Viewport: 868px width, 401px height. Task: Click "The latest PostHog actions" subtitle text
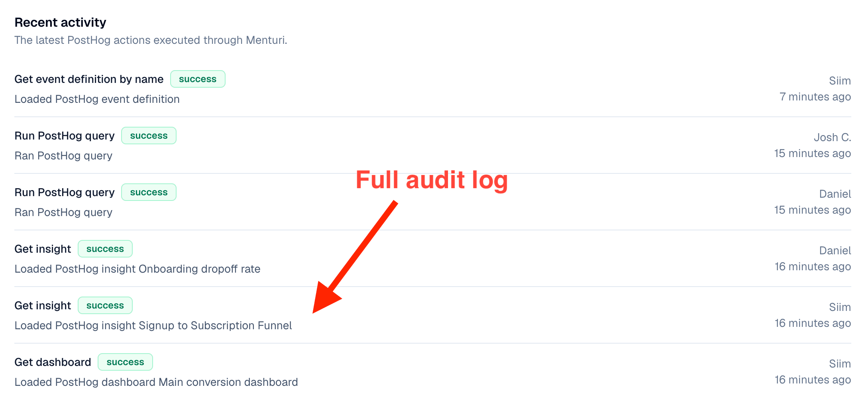pos(151,40)
